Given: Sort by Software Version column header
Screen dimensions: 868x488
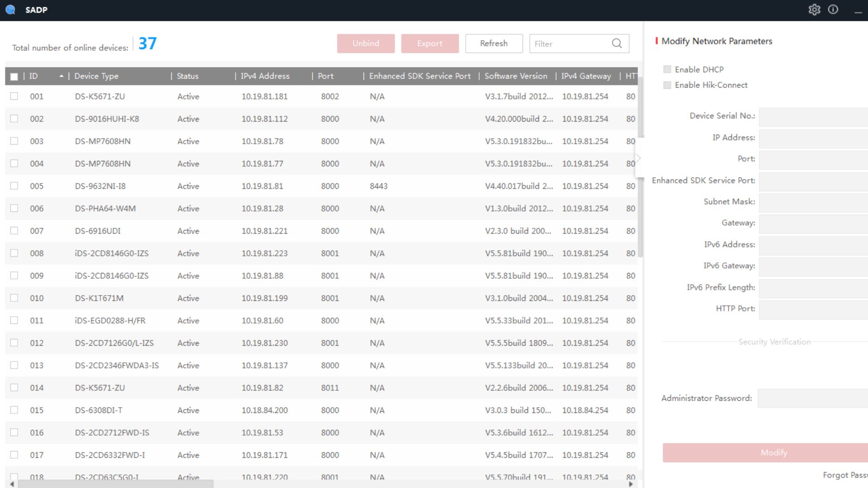Looking at the screenshot, I should (x=515, y=76).
